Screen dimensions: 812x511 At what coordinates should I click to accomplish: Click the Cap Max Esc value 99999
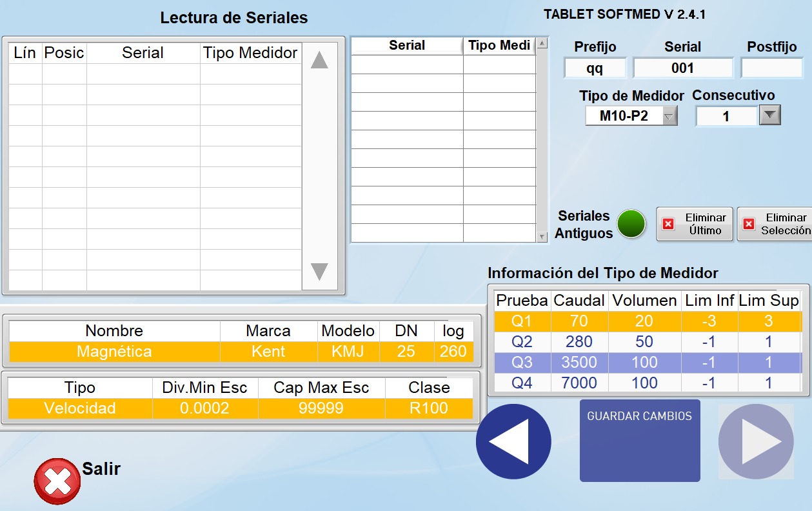coord(321,408)
